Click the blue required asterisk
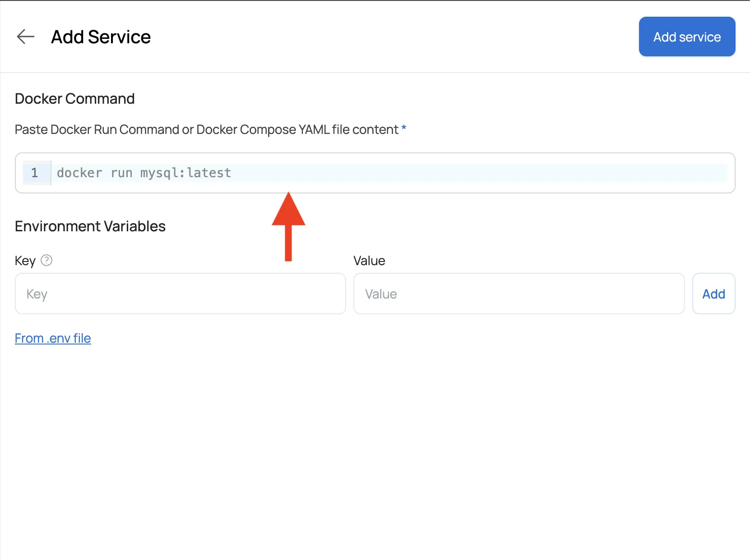This screenshot has width=750, height=560. coord(404,129)
